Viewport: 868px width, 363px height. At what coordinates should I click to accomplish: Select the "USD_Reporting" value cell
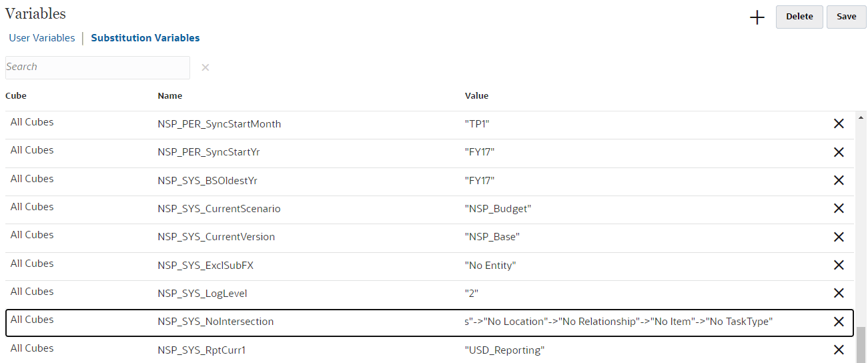tap(504, 350)
